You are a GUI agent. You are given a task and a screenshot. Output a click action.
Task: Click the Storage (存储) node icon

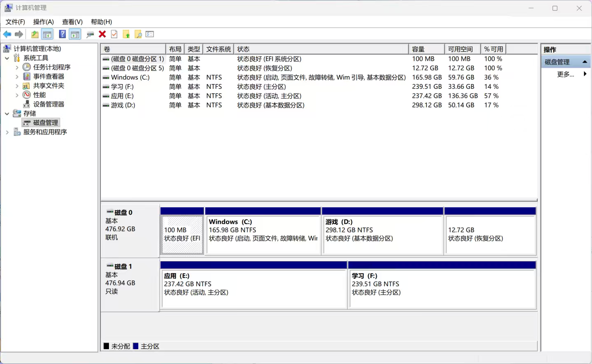[x=17, y=114]
